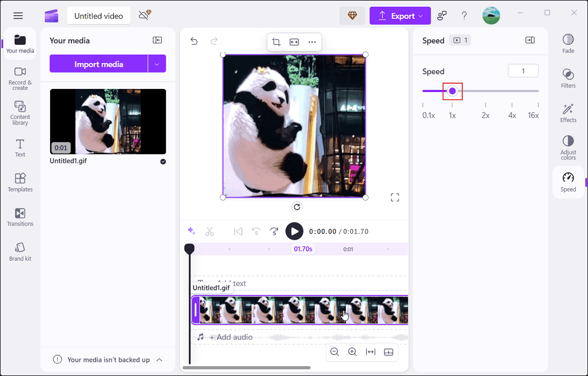Click the Speed value input field
The image size is (588, 376).
tap(523, 70)
